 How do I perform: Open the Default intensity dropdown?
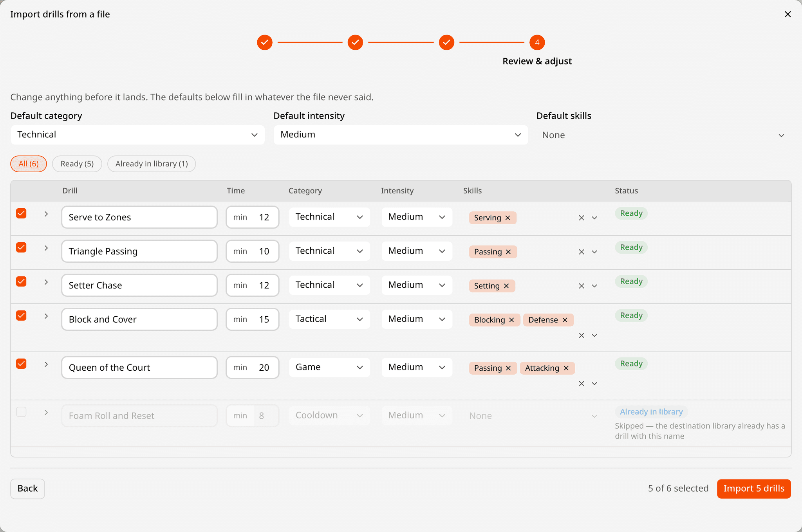[x=401, y=135]
